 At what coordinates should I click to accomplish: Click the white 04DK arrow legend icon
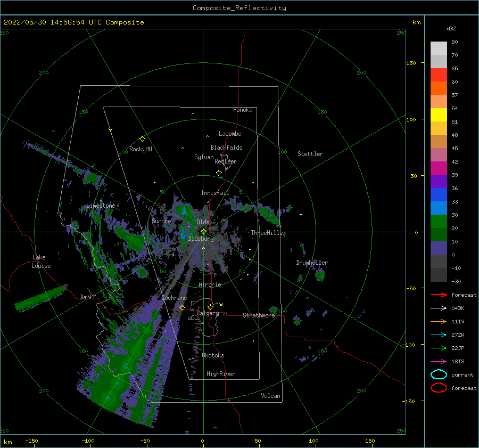pos(439,308)
